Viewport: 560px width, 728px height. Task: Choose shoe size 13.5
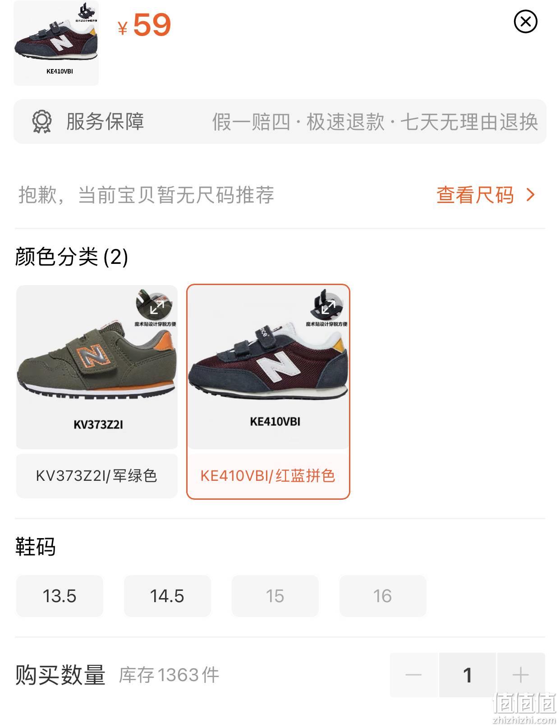pyautogui.click(x=60, y=596)
